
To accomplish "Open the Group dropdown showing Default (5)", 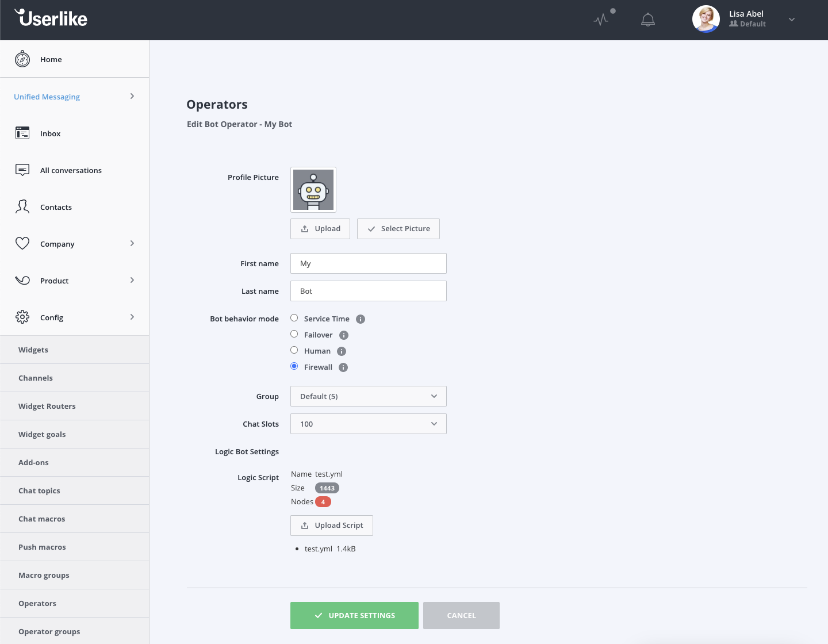I will click(368, 396).
